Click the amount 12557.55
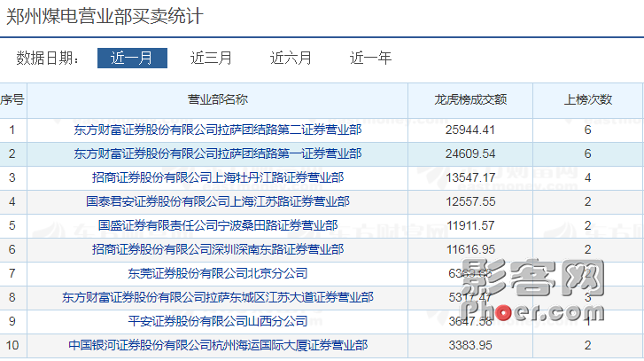The width and height of the screenshot is (644, 361). click(x=470, y=201)
